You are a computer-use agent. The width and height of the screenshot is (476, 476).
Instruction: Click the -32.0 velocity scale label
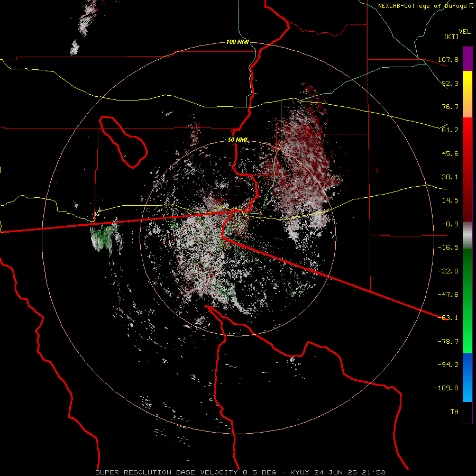pyautogui.click(x=448, y=271)
